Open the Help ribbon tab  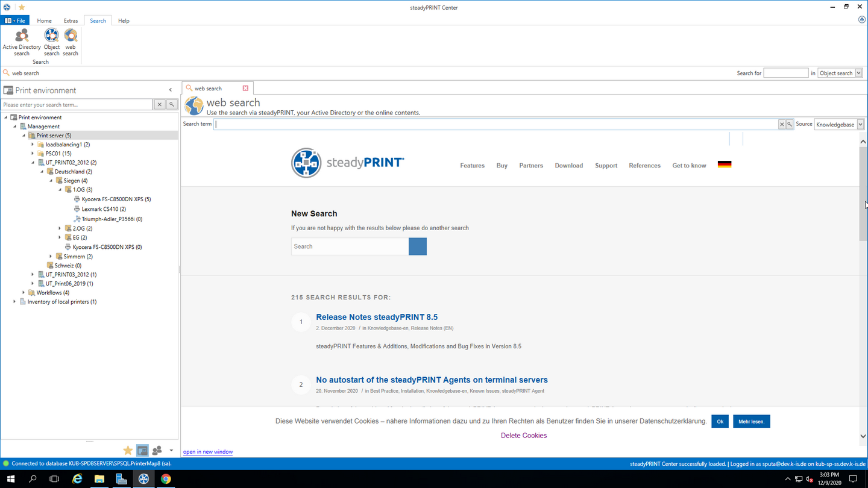click(x=124, y=20)
